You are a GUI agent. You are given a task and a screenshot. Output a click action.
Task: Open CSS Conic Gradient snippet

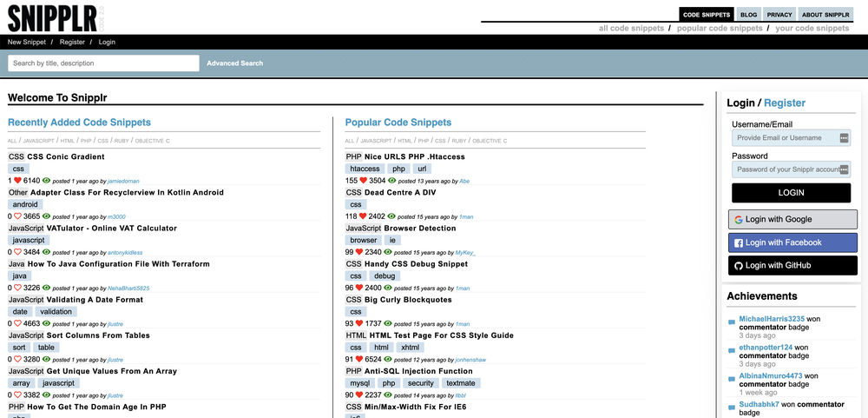point(66,157)
